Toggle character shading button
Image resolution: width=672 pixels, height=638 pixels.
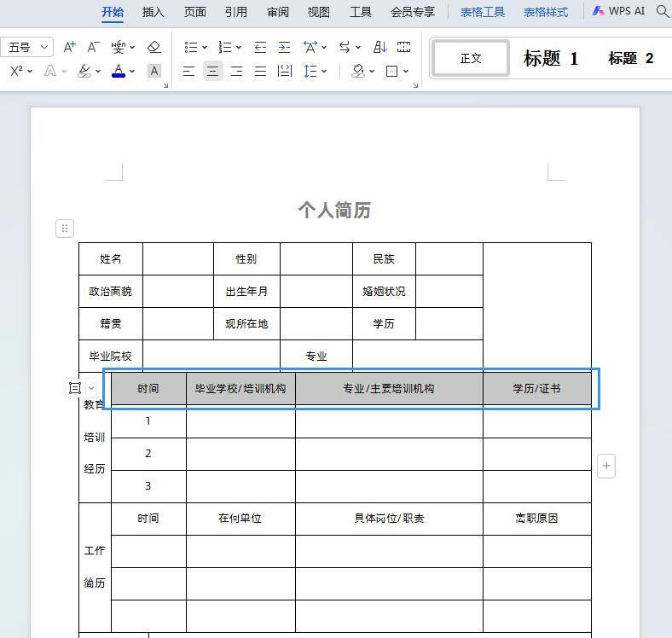click(x=154, y=71)
